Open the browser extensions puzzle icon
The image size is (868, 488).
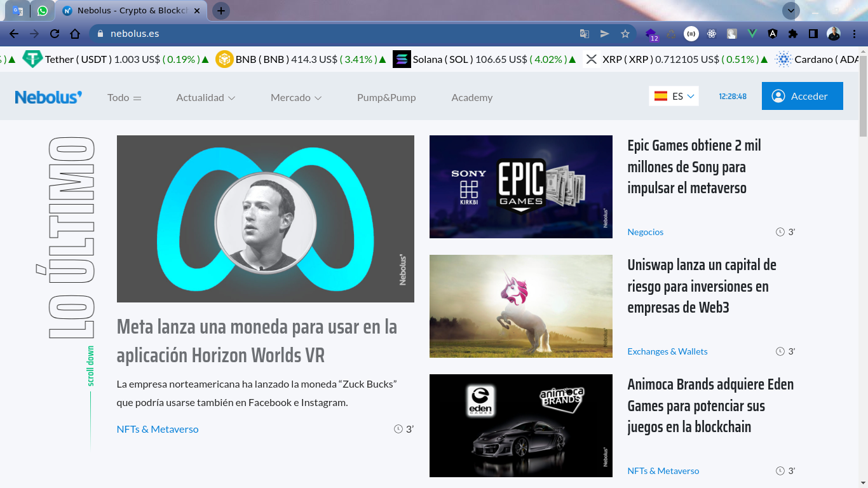[x=793, y=34]
